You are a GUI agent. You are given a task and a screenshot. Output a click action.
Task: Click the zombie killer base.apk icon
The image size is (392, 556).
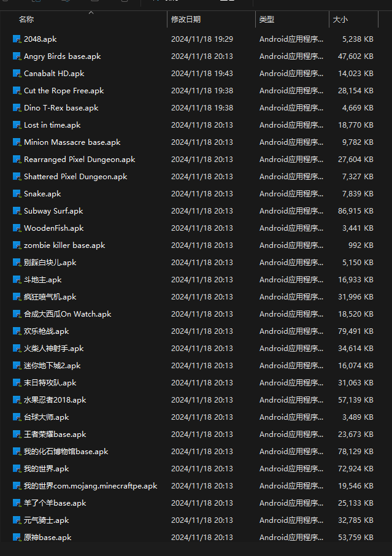click(x=17, y=245)
